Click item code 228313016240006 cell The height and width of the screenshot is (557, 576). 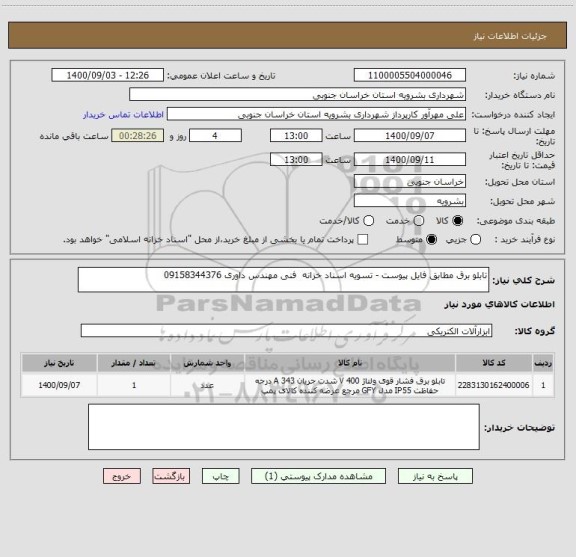(494, 385)
